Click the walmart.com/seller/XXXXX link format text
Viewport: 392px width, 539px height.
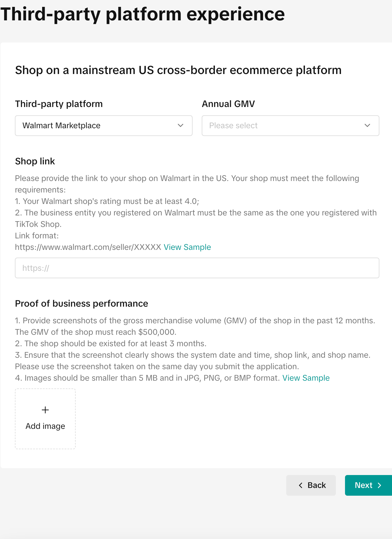click(x=88, y=247)
